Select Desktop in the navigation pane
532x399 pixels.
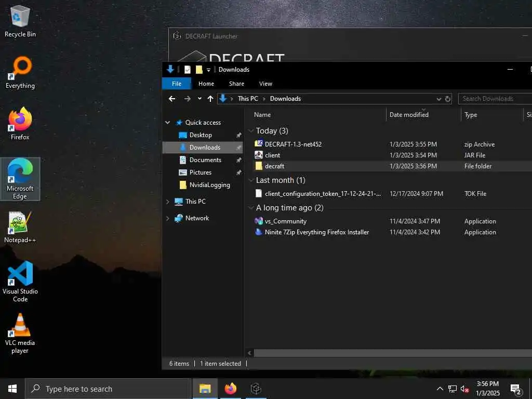[x=201, y=135]
